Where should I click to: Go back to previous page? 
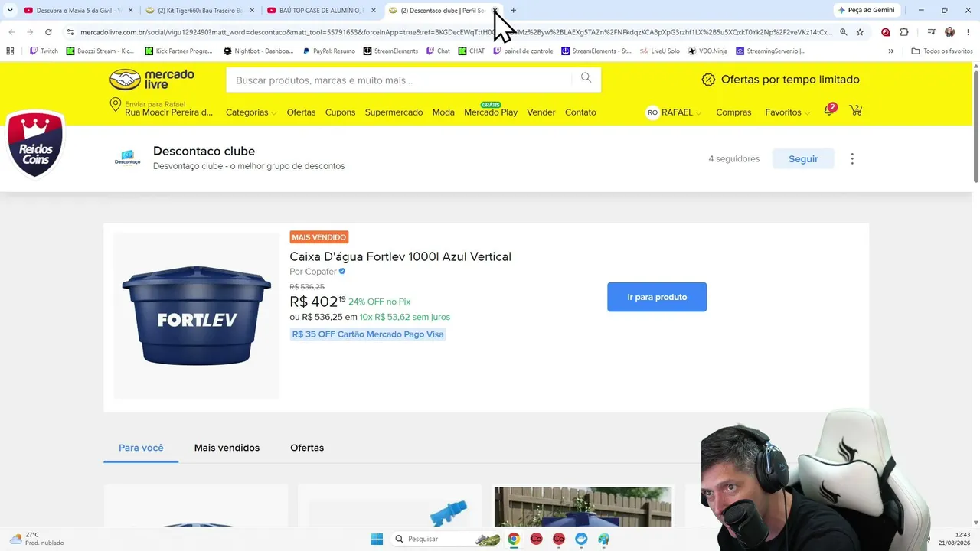[x=11, y=32]
